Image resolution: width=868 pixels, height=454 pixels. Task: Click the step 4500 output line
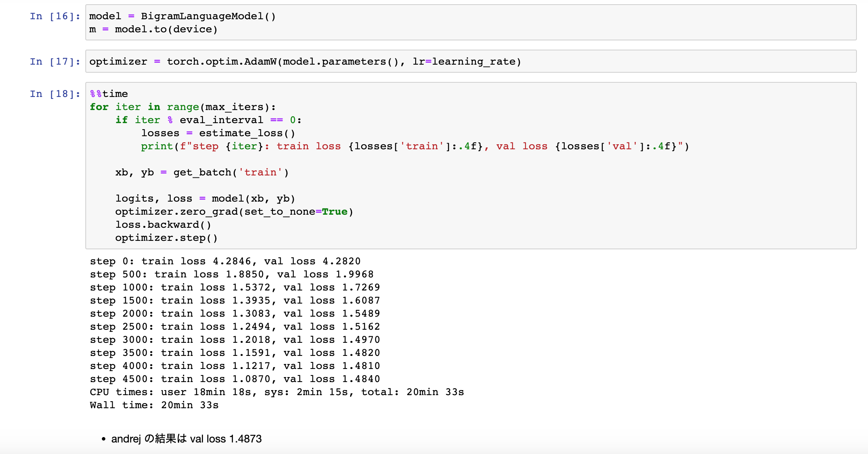pos(235,379)
